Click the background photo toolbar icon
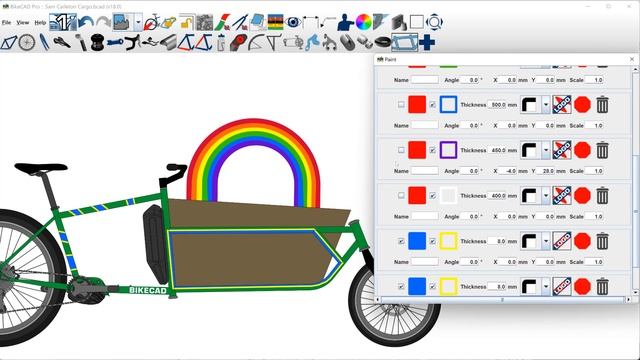Viewport: 640px width, 360px height. tap(122, 22)
